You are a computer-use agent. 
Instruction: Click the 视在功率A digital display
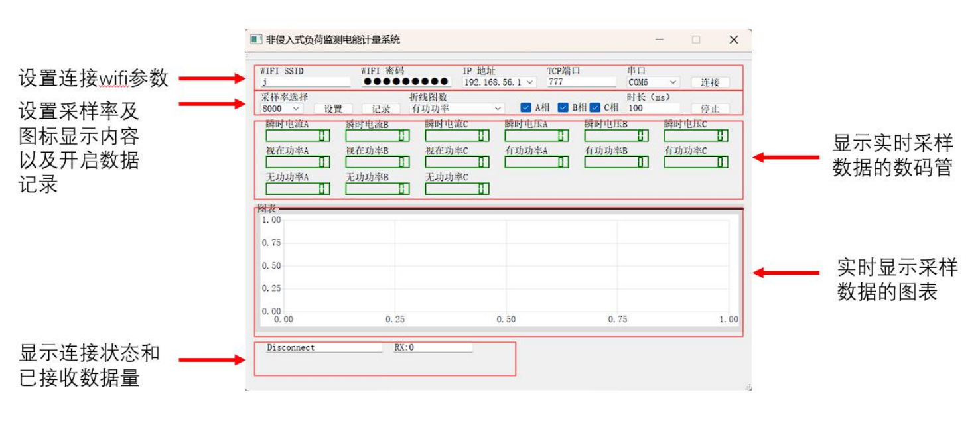coord(298,162)
